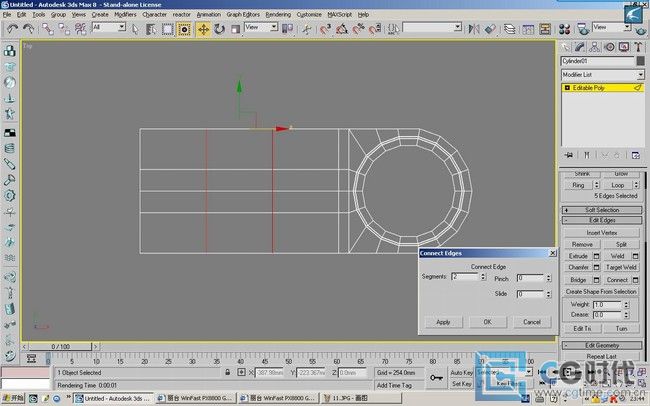Open the Graph Editors menu

[x=243, y=15]
